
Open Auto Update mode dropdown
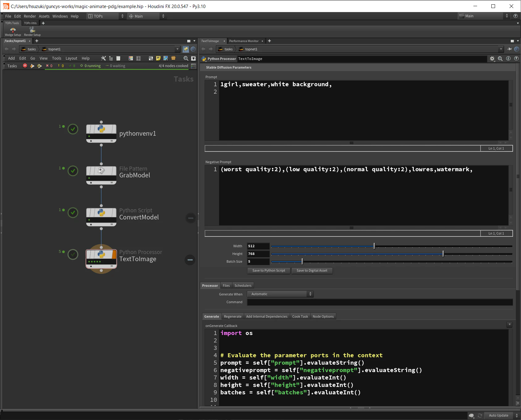(x=502, y=415)
